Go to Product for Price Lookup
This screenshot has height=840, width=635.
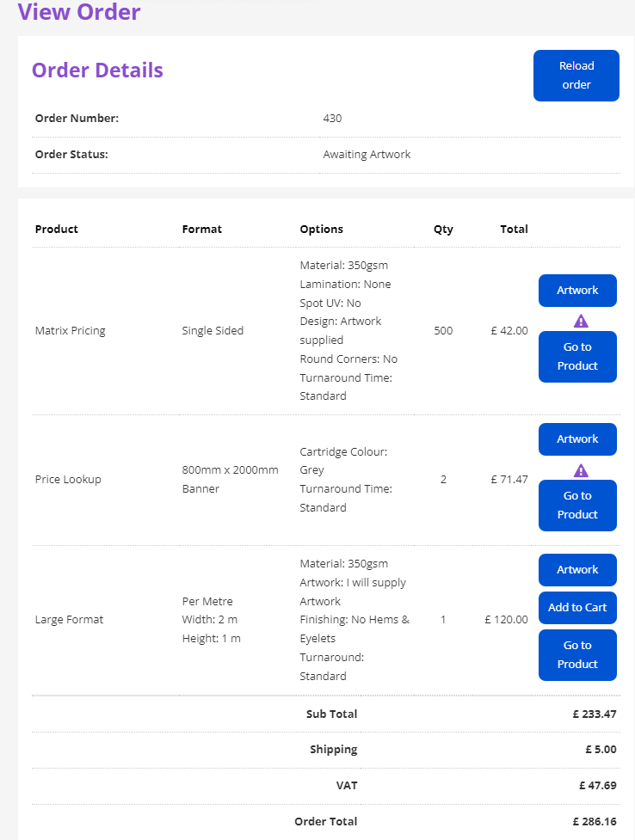point(577,506)
